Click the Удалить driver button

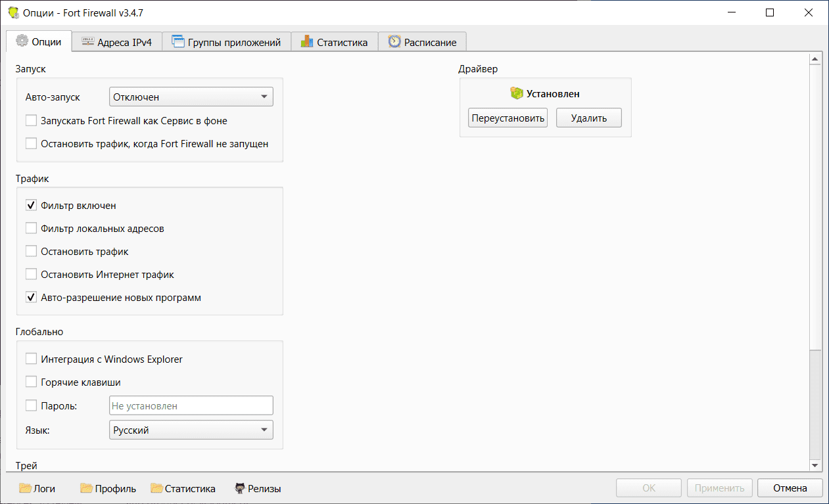coord(588,118)
